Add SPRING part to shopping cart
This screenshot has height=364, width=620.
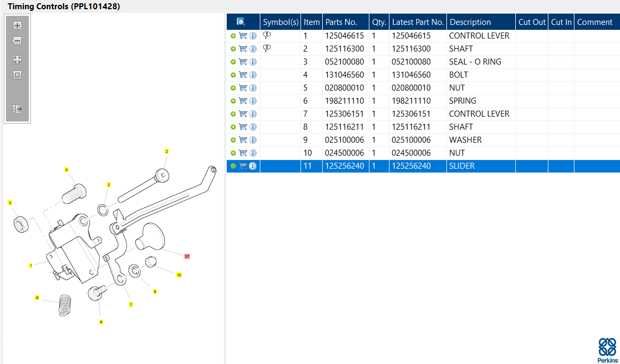(243, 101)
